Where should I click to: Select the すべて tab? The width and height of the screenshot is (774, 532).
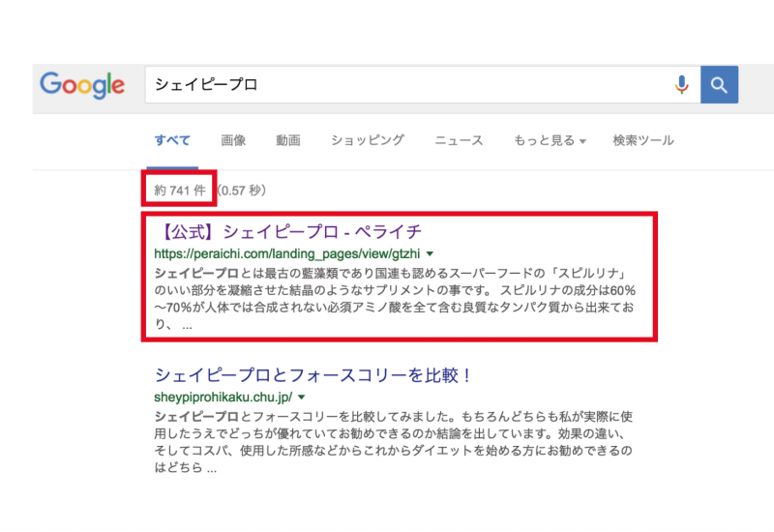click(172, 140)
